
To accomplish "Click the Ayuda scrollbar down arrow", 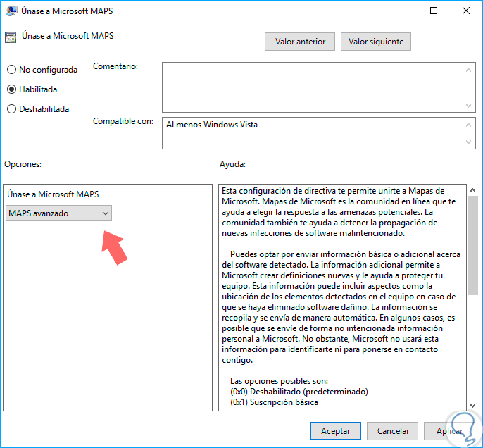I will [x=473, y=405].
